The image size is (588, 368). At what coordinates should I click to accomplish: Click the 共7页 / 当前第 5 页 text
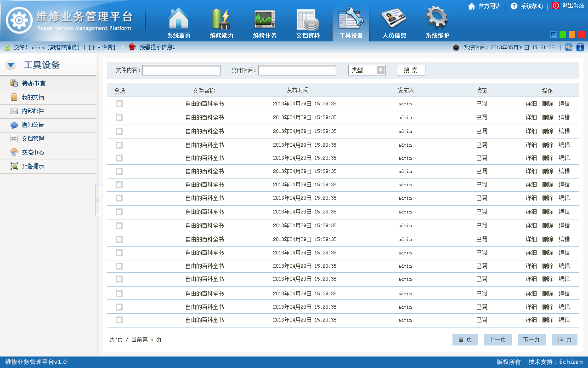136,339
